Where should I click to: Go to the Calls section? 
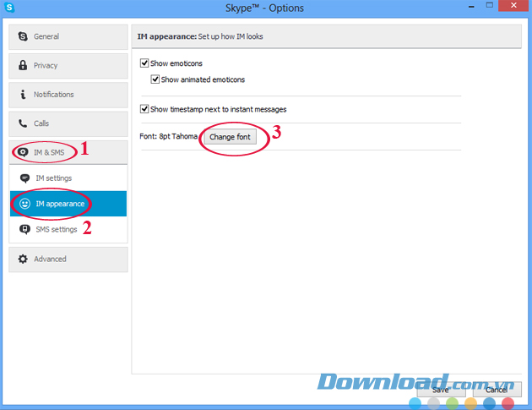coord(68,124)
